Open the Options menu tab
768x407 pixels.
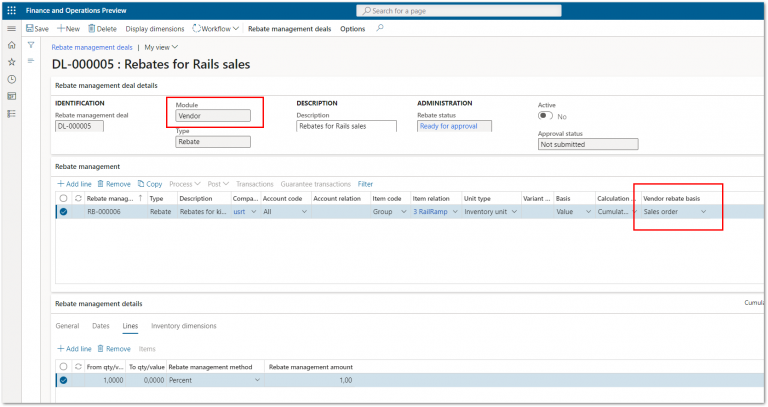353,29
